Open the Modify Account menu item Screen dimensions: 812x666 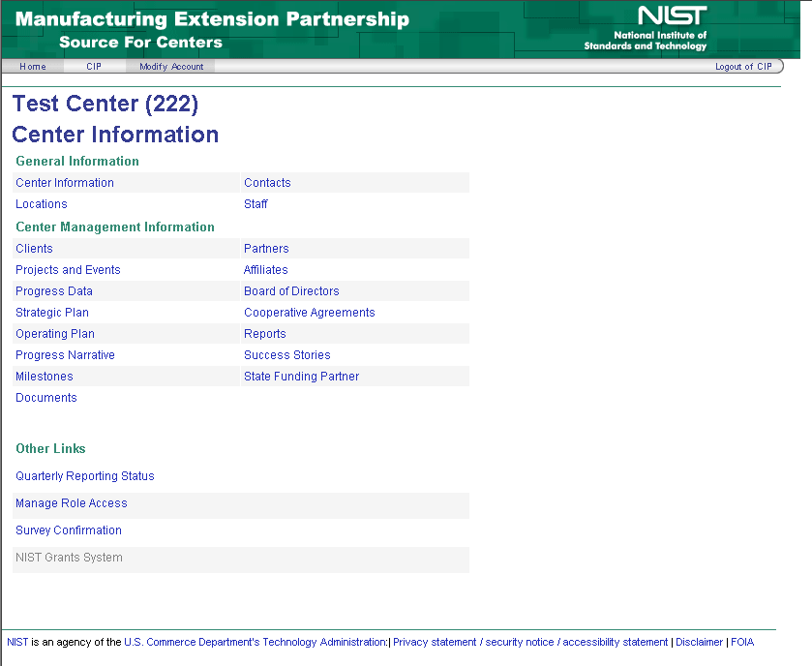[x=171, y=66]
